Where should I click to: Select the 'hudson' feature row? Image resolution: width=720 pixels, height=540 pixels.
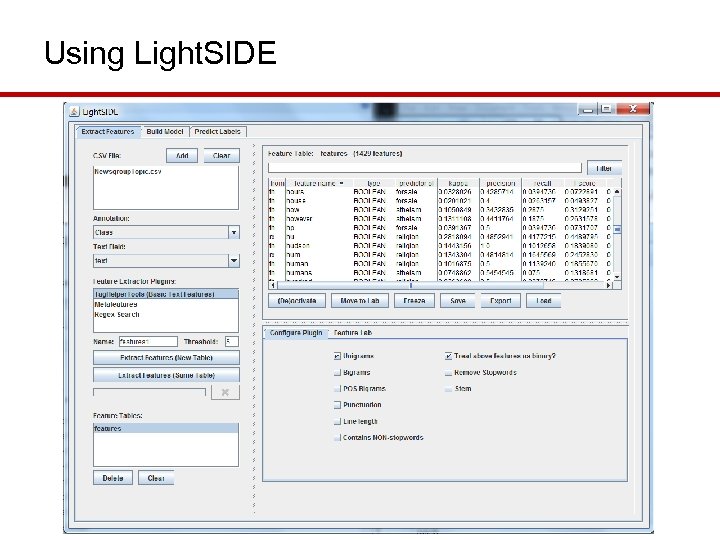click(x=441, y=246)
